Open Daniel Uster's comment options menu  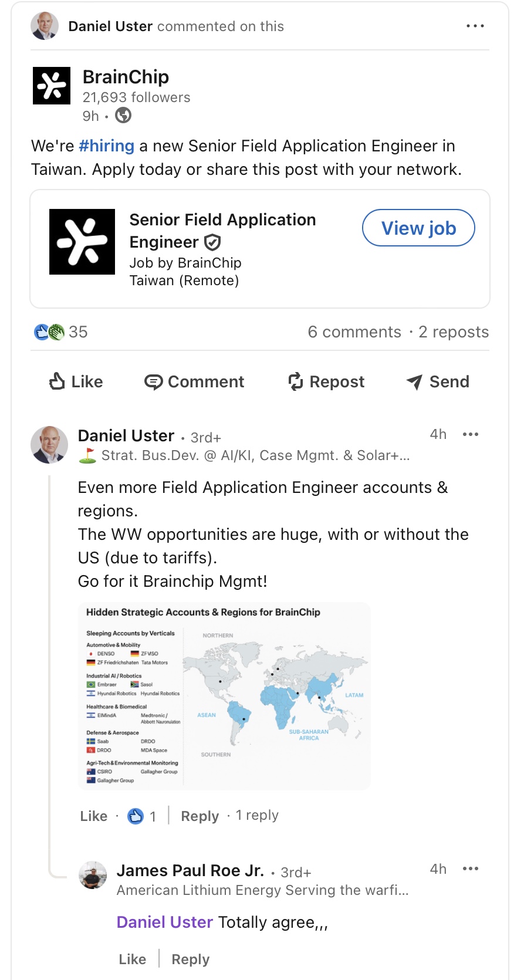[x=471, y=435]
